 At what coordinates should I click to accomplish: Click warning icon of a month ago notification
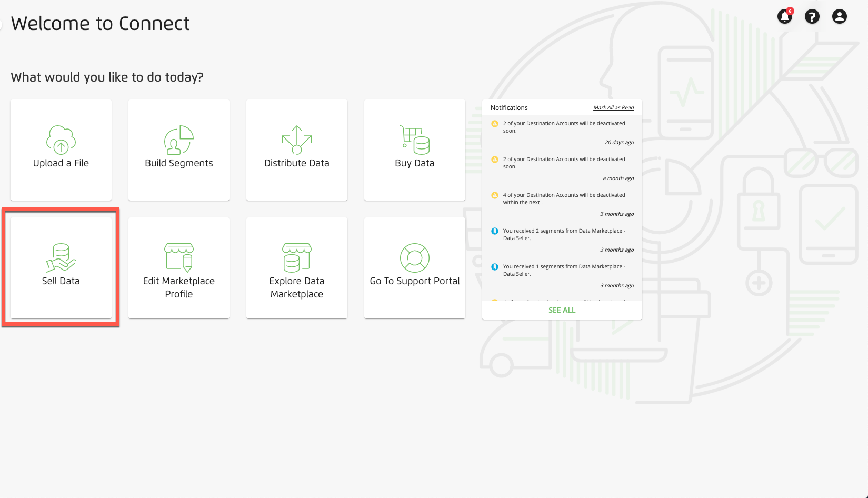click(495, 160)
